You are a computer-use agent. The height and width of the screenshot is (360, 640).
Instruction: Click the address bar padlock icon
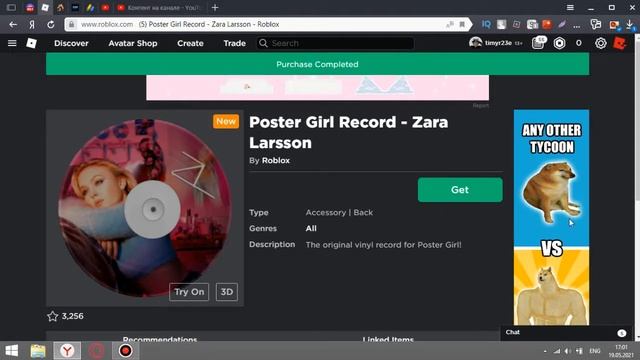[71, 24]
